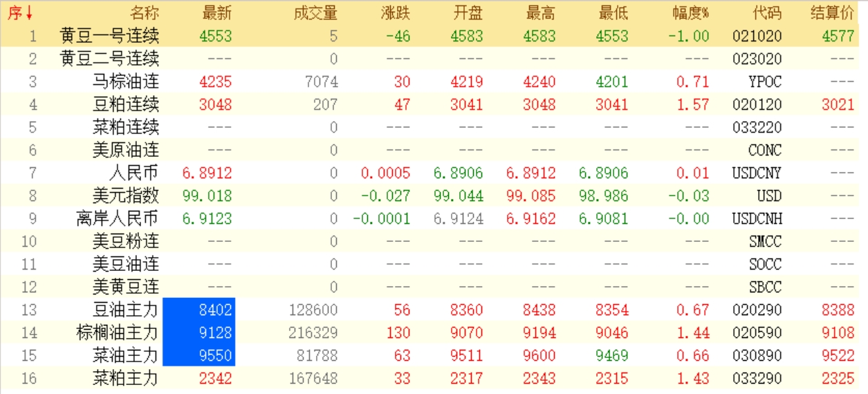The width and height of the screenshot is (868, 394).
Task: Click the 代码 column header
Action: 766,13
